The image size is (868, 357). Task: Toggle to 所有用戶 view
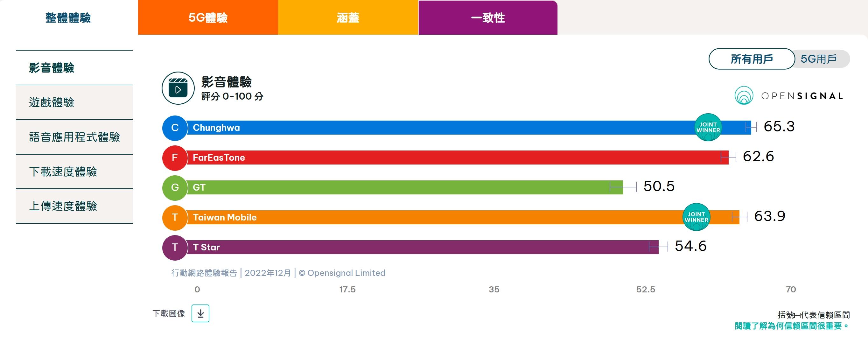752,59
